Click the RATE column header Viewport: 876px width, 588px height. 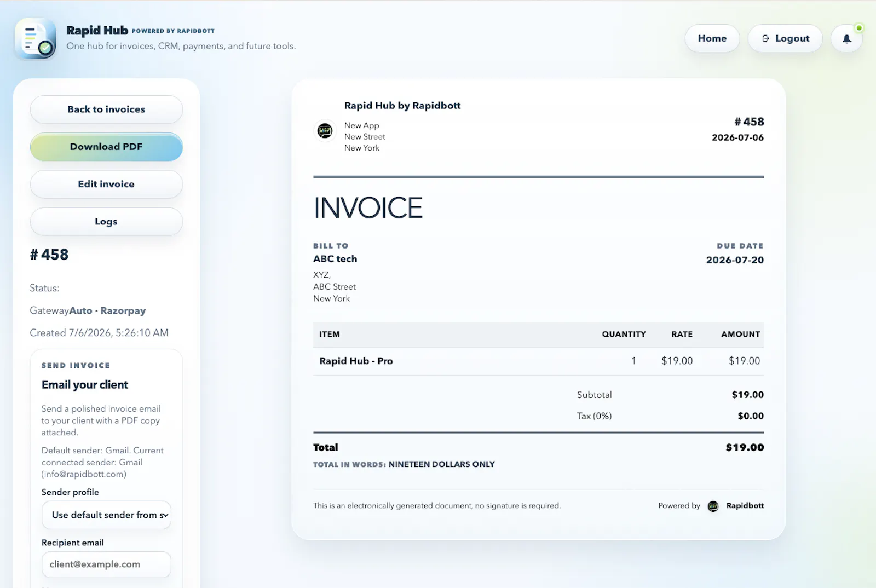(x=682, y=334)
